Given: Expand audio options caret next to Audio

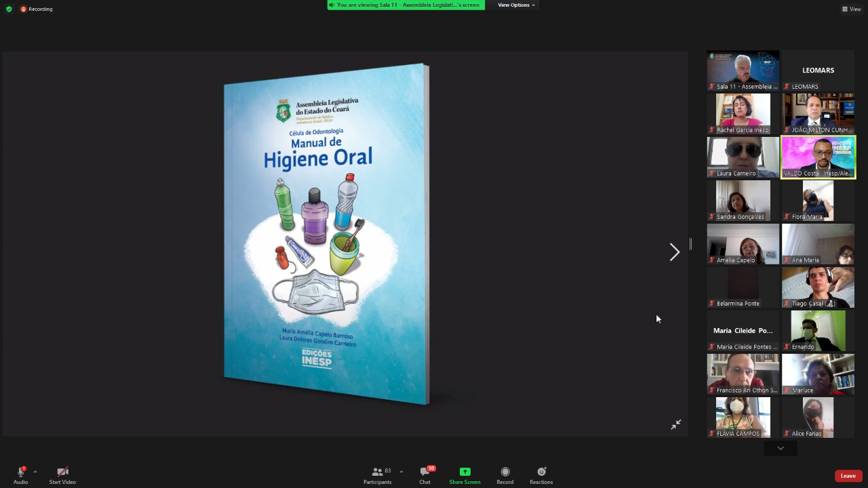Looking at the screenshot, I should [x=35, y=472].
